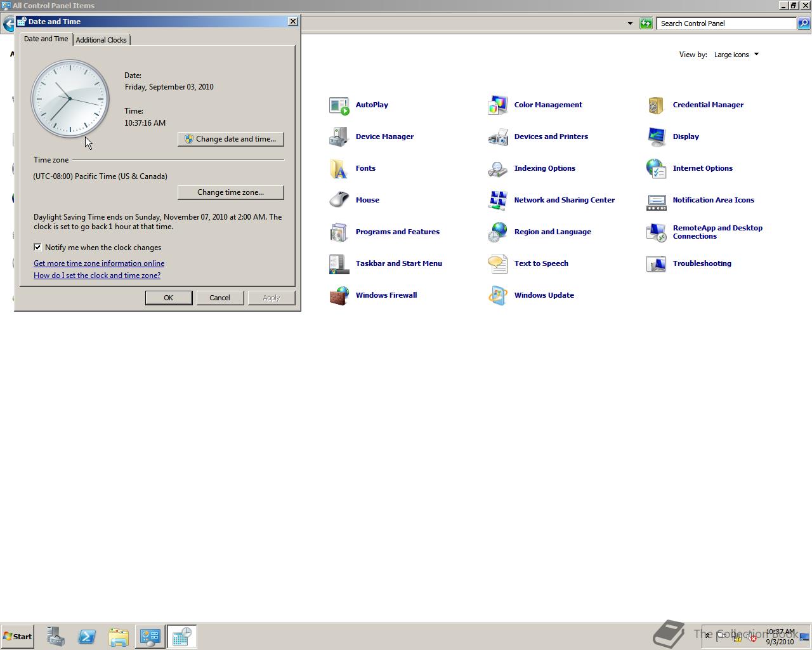Select the Date and Time tab
Viewport: 812px width, 650px height.
[x=46, y=39]
